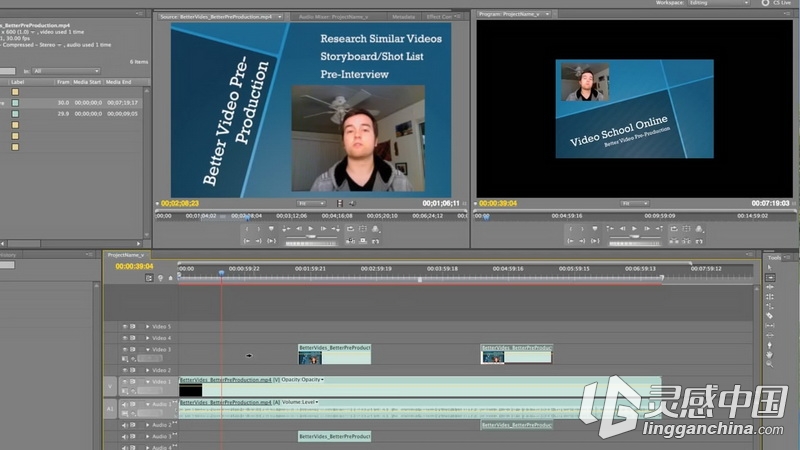Click Extract button in Program monitor

pos(686,241)
